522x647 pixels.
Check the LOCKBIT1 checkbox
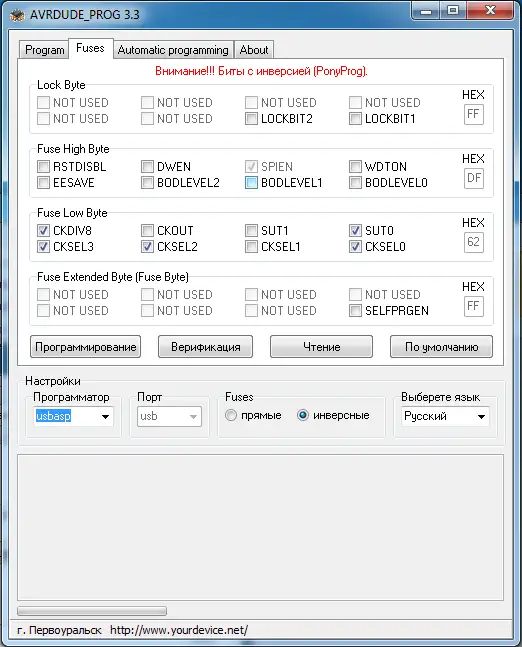(x=355, y=119)
